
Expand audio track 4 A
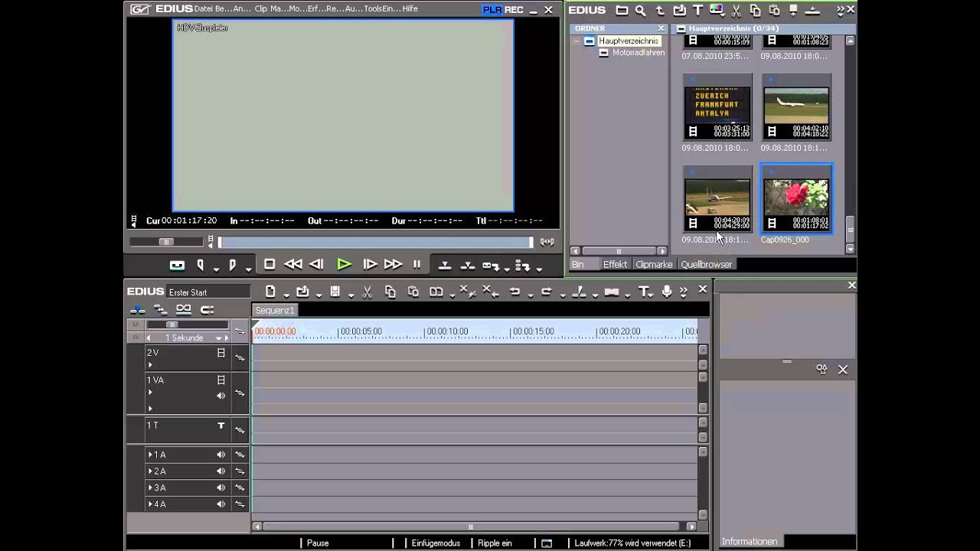pos(150,504)
